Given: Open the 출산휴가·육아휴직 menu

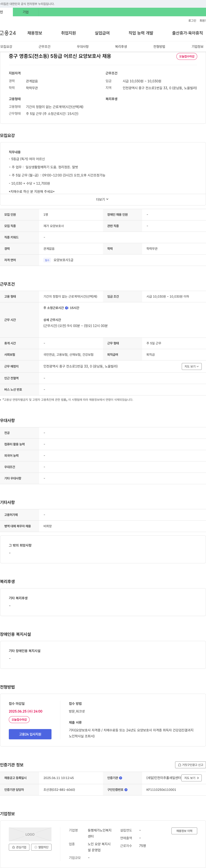Looking at the screenshot, I should (x=188, y=33).
